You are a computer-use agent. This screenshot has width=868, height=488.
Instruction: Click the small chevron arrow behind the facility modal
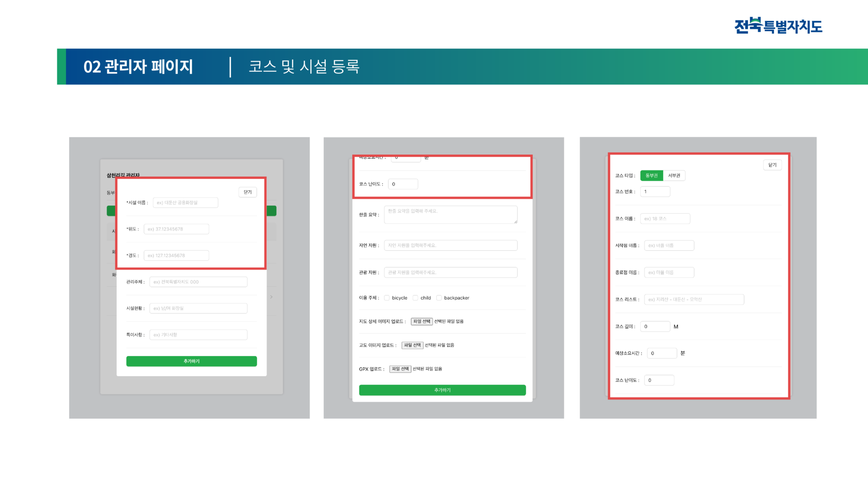[271, 297]
